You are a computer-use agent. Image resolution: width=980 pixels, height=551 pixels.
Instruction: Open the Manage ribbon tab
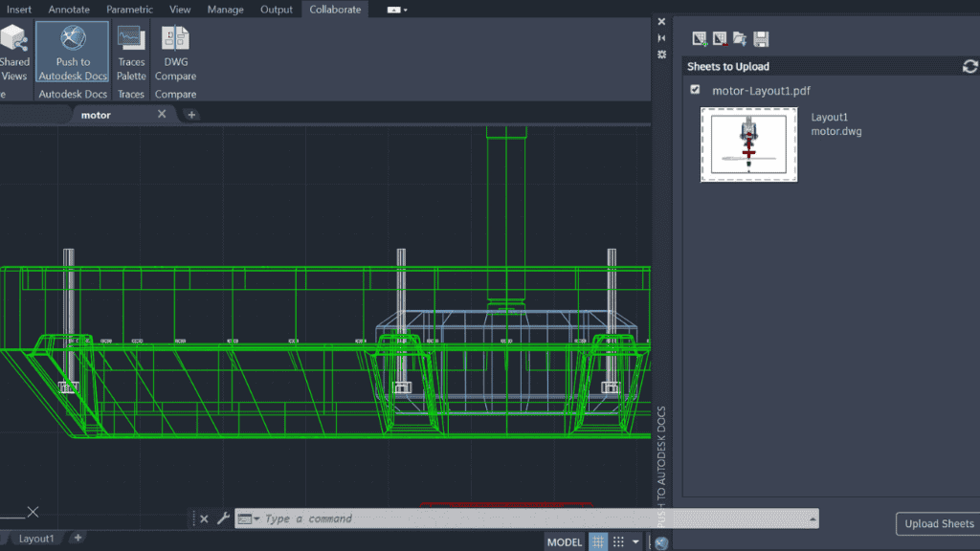tap(225, 10)
